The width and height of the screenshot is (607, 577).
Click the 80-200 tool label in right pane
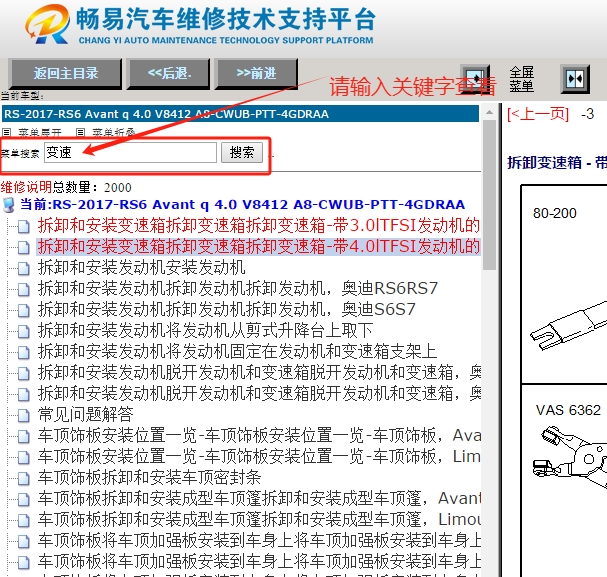pyautogui.click(x=555, y=213)
